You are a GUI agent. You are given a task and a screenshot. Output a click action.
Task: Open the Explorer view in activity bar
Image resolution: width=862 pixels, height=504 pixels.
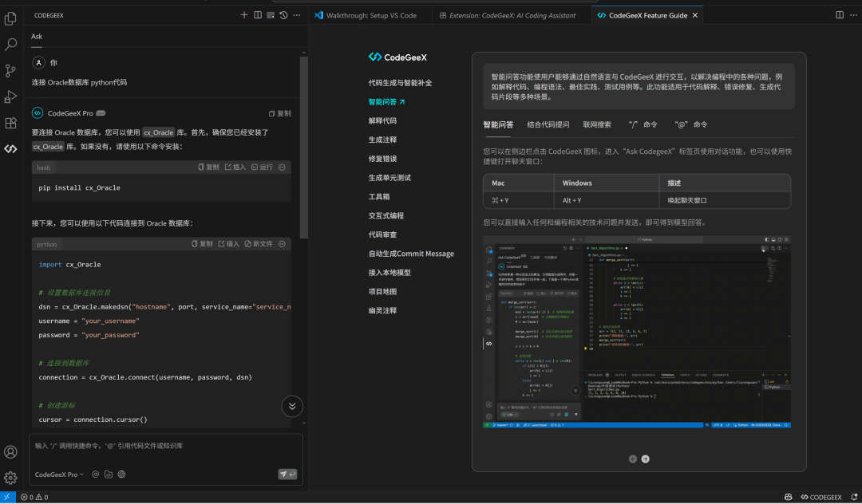pyautogui.click(x=10, y=18)
